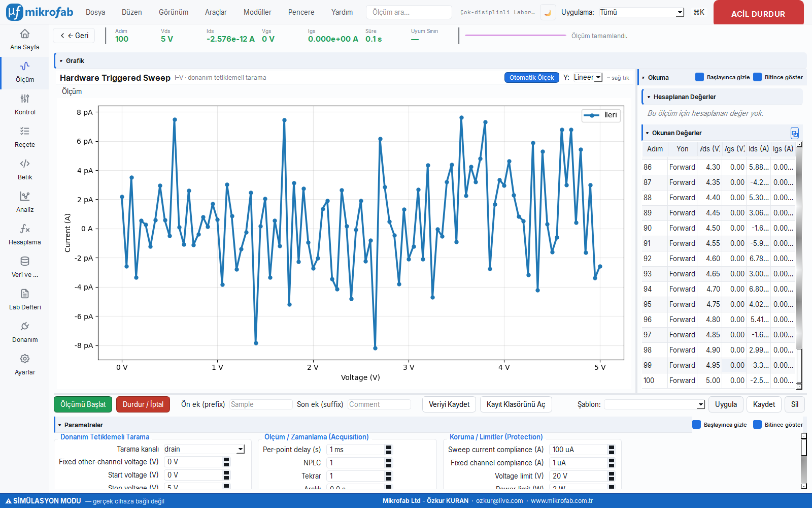Toggle Bitince göster in Okuma panel

pyautogui.click(x=779, y=77)
